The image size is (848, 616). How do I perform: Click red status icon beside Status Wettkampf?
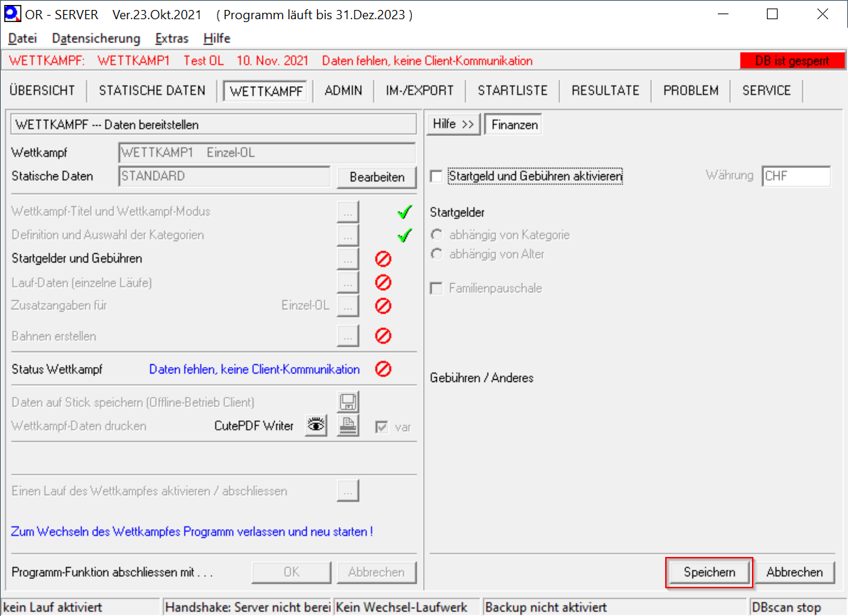click(383, 369)
